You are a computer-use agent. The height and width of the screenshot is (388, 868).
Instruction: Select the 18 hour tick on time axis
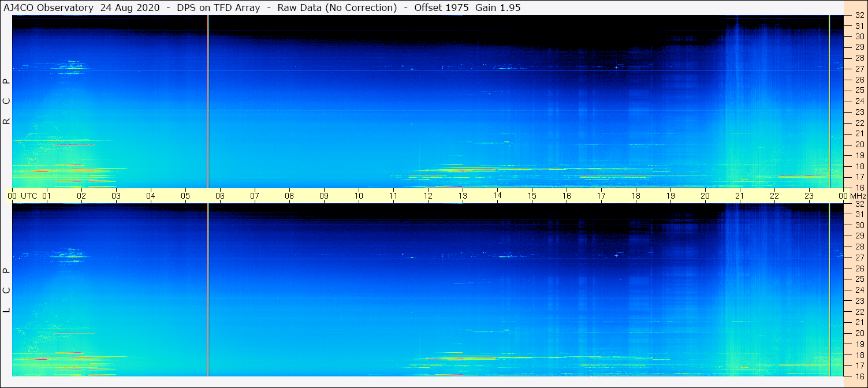coord(636,196)
